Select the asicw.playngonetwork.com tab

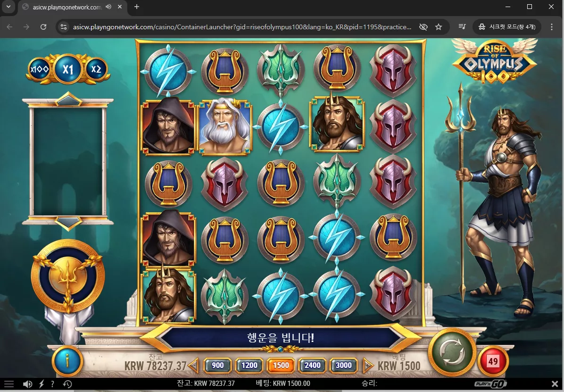point(67,7)
